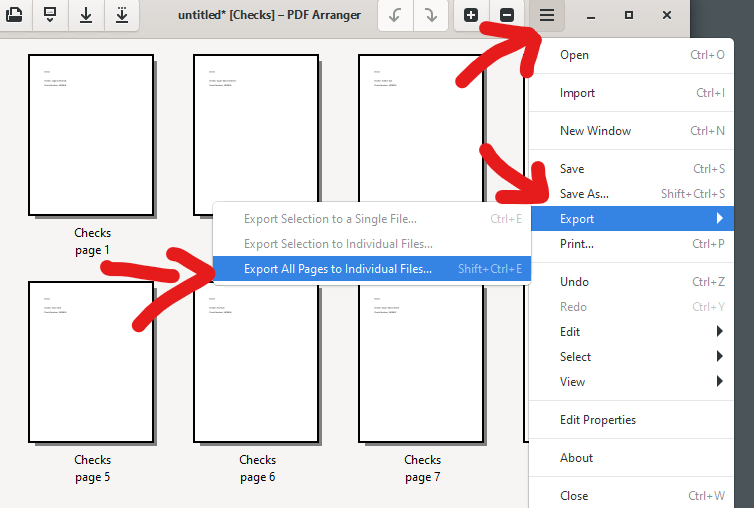Click the 'Checks page 7' label
The width and height of the screenshot is (754, 508).
click(x=422, y=469)
